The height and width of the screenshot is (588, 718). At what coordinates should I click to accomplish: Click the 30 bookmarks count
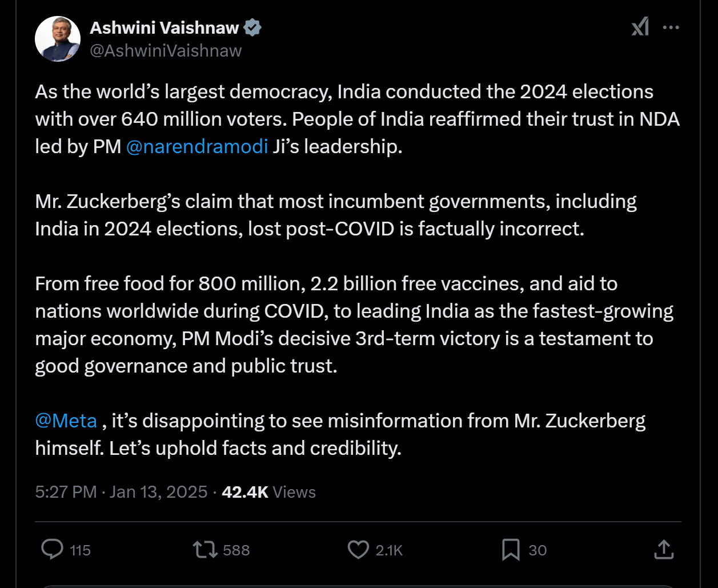(x=538, y=550)
